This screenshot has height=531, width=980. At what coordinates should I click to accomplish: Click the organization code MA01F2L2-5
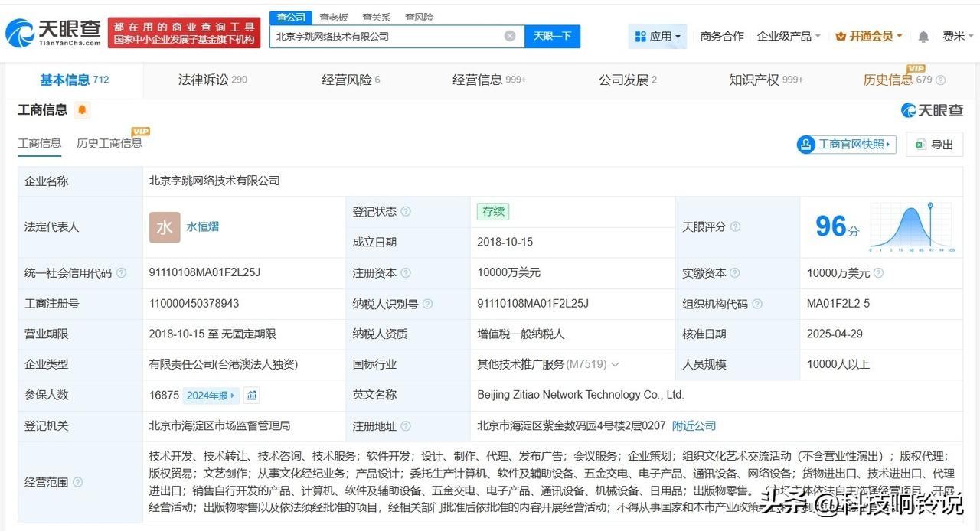[x=838, y=303]
